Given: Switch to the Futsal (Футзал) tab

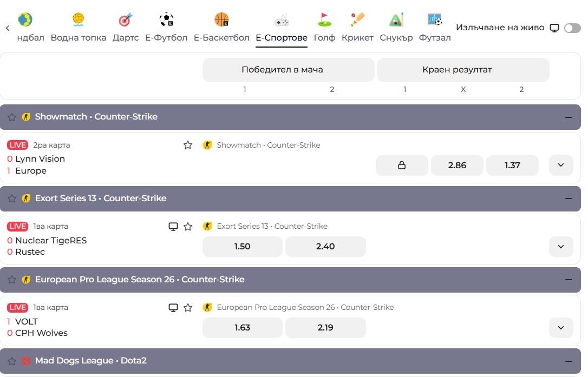Looking at the screenshot, I should tap(435, 27).
